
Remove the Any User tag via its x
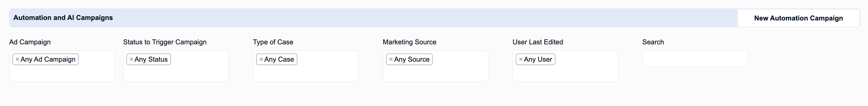[521, 59]
